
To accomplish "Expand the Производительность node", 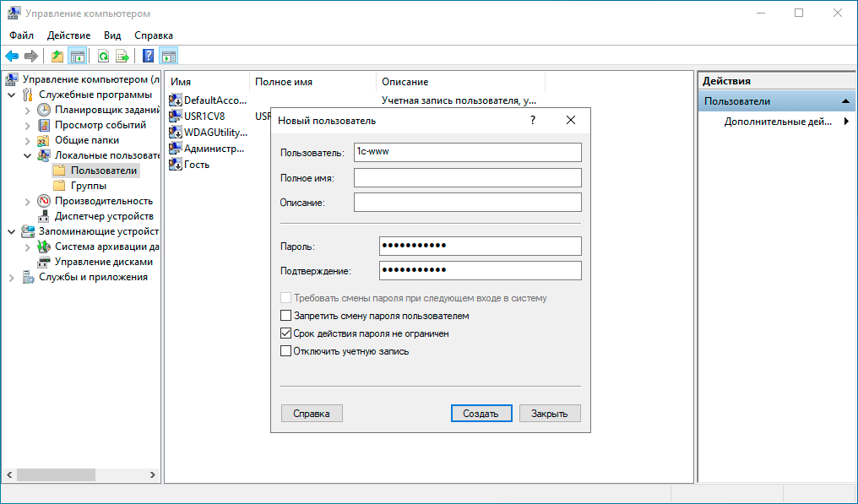I will [x=27, y=202].
